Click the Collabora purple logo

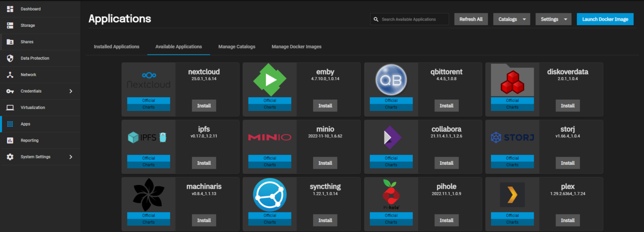392,137
